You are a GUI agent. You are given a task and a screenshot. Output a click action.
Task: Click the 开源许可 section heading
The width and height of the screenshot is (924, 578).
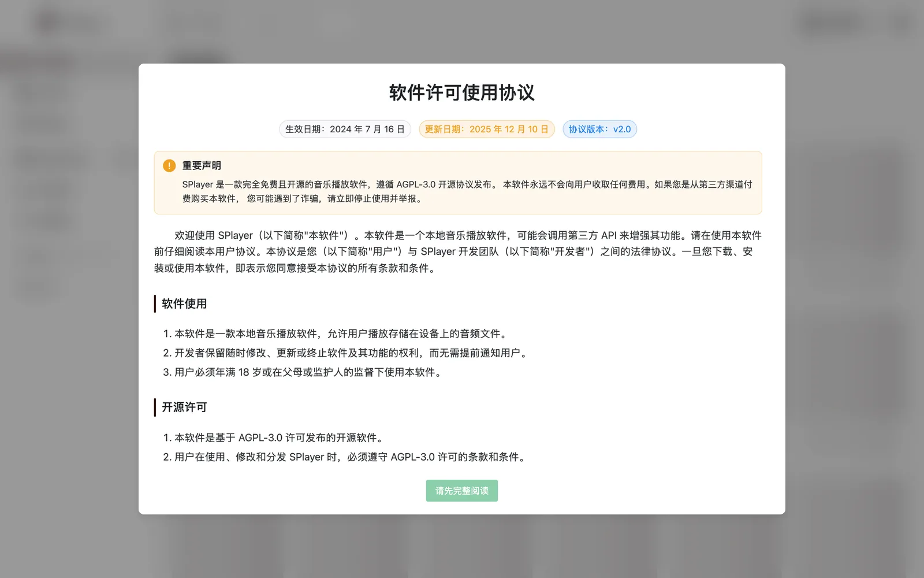[x=184, y=407]
